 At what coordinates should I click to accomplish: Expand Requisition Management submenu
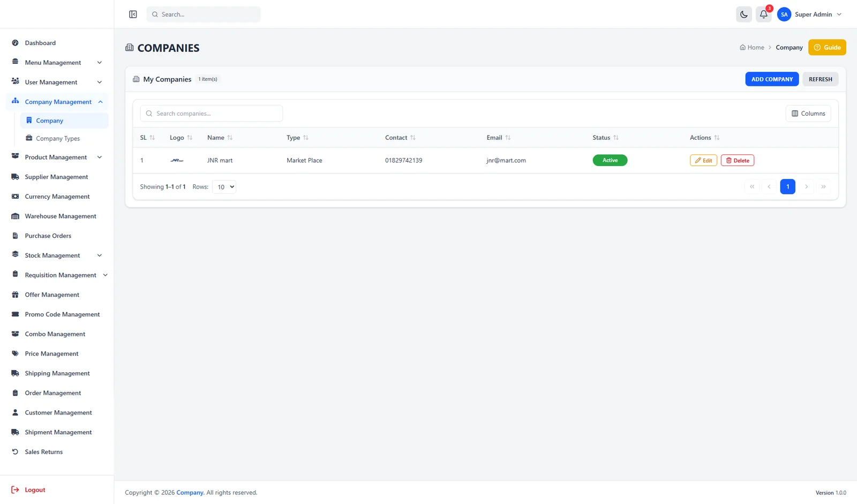click(57, 275)
